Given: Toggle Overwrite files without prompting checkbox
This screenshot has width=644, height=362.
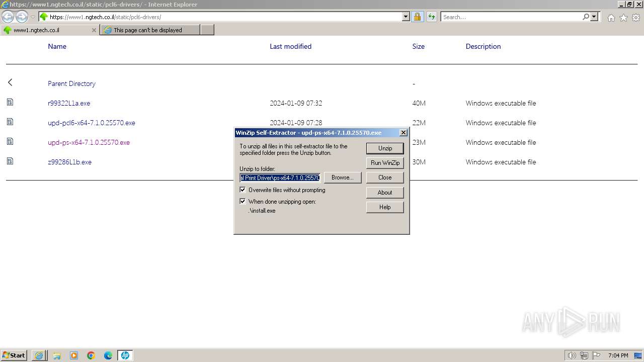Looking at the screenshot, I should tap(243, 190).
